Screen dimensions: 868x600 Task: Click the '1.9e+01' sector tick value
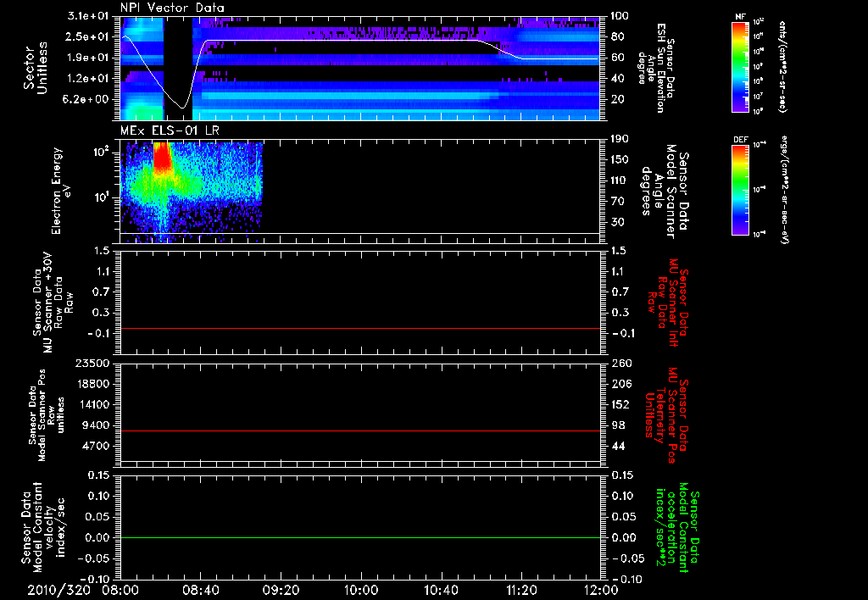pos(87,58)
